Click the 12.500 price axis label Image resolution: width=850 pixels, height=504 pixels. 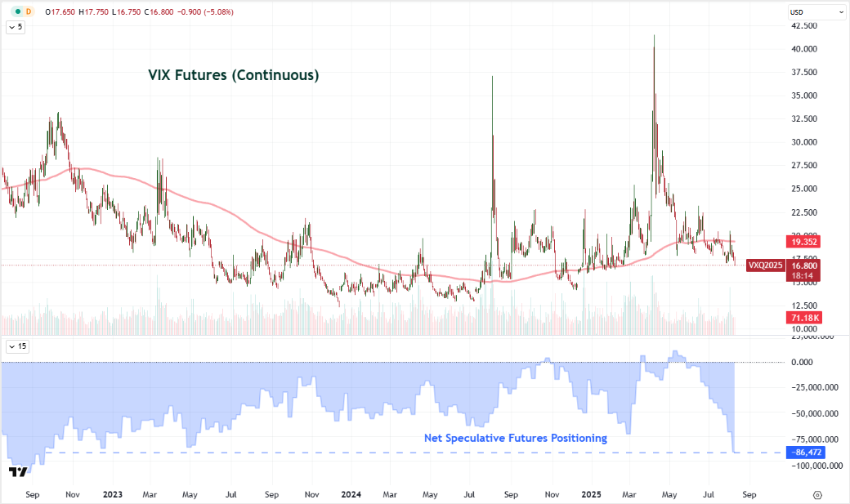[x=804, y=306]
